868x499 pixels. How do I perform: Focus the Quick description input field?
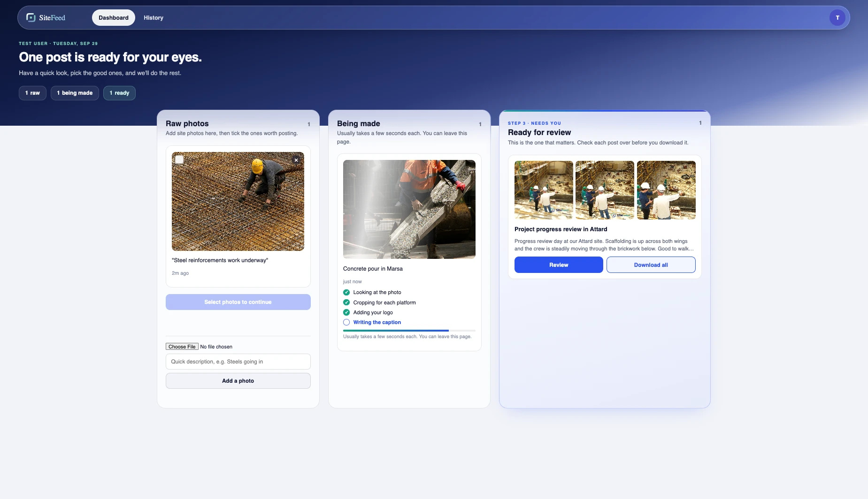(238, 362)
